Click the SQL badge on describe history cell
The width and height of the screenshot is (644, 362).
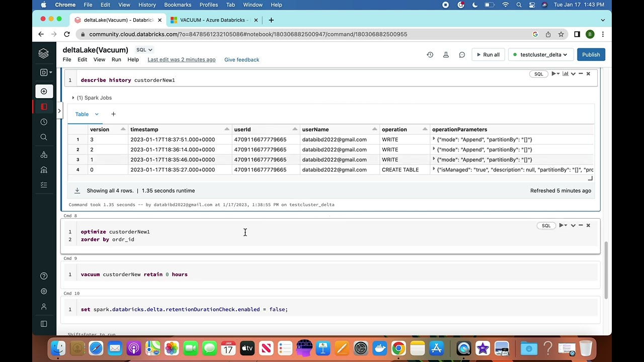pos(539,74)
